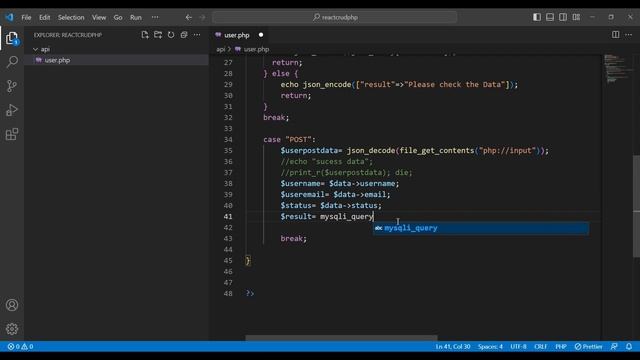Toggle the bottom panel layout icon

pos(550,17)
